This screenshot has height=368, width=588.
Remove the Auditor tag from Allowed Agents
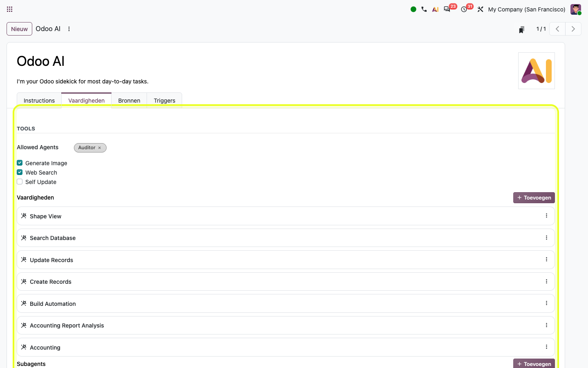pyautogui.click(x=99, y=148)
